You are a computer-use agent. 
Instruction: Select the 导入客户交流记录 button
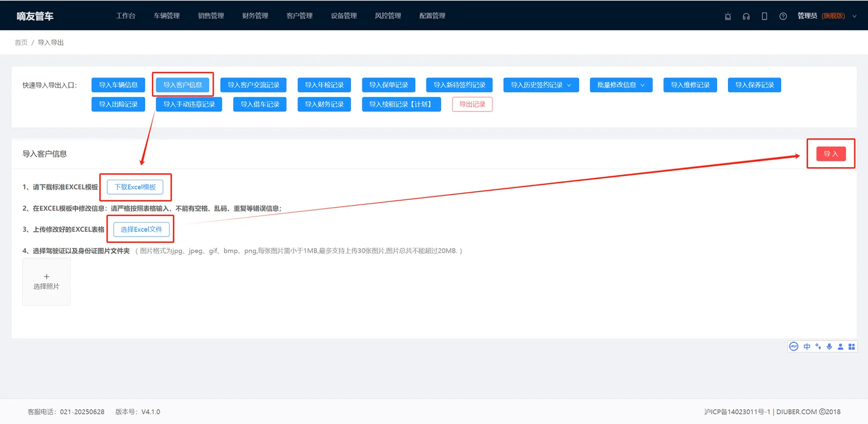coord(253,85)
